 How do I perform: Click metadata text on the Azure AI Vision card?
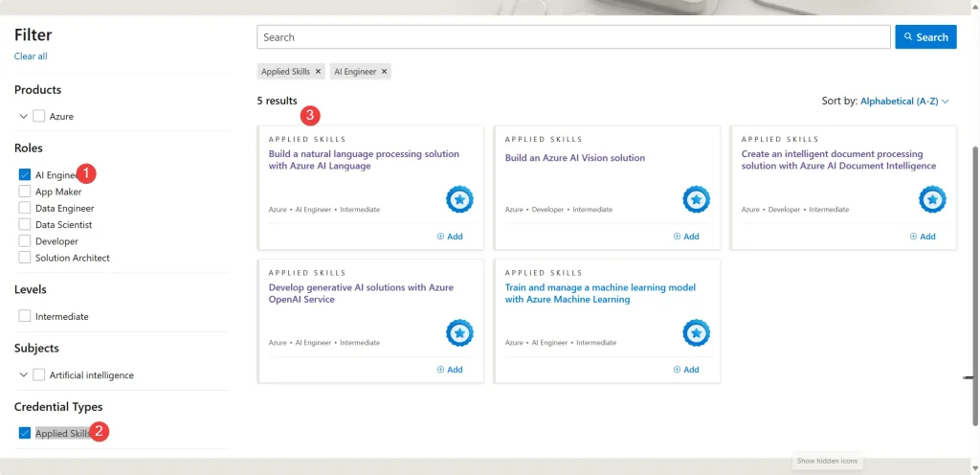click(559, 210)
